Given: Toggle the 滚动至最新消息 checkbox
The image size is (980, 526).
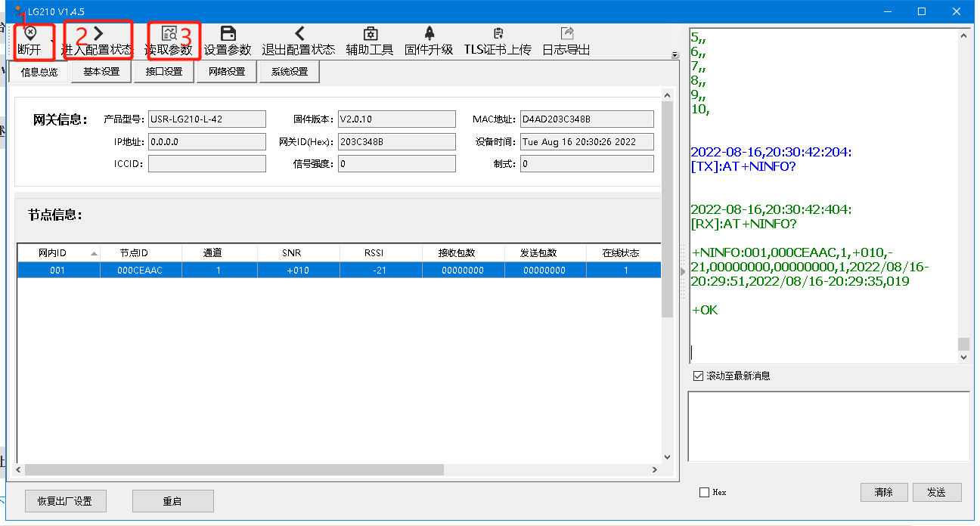Looking at the screenshot, I should (698, 376).
